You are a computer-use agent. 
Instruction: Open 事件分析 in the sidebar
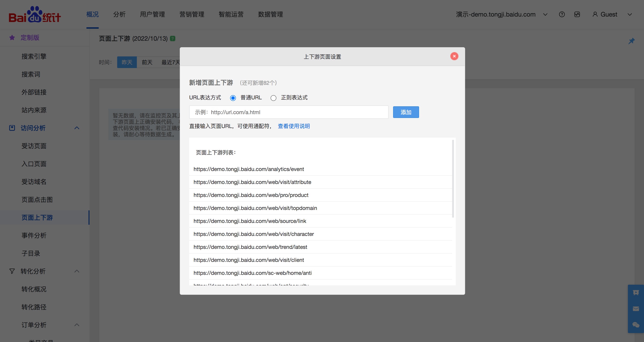coord(34,236)
